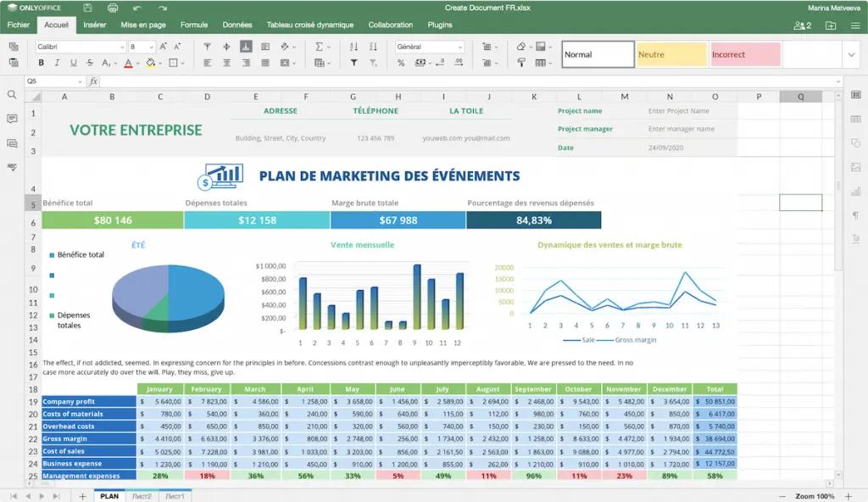868x502 pixels.
Task: Click the Print icon
Action: pos(113,8)
